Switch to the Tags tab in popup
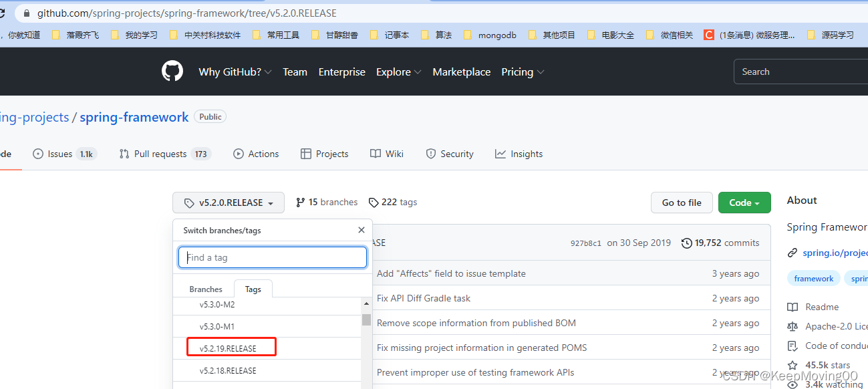Image resolution: width=868 pixels, height=389 pixels. (253, 289)
